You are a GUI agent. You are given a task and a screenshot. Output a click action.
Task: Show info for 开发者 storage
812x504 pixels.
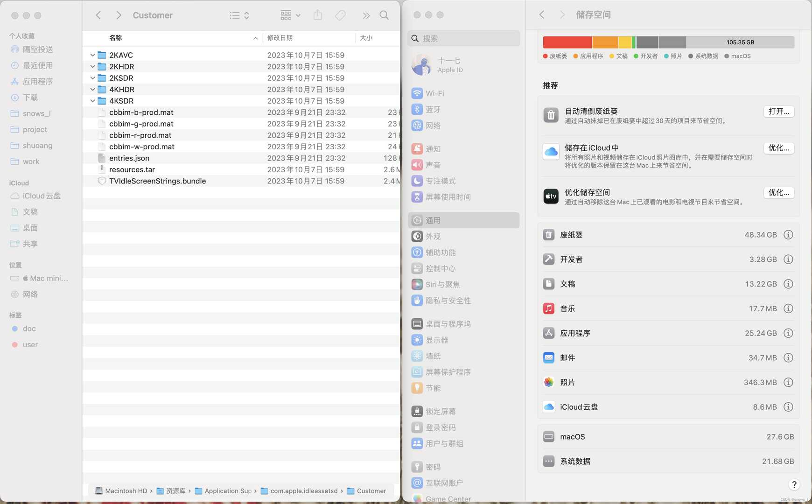pos(788,259)
